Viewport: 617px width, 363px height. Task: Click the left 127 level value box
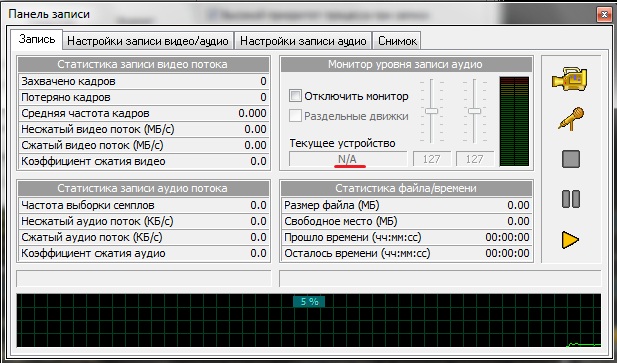coord(432,159)
